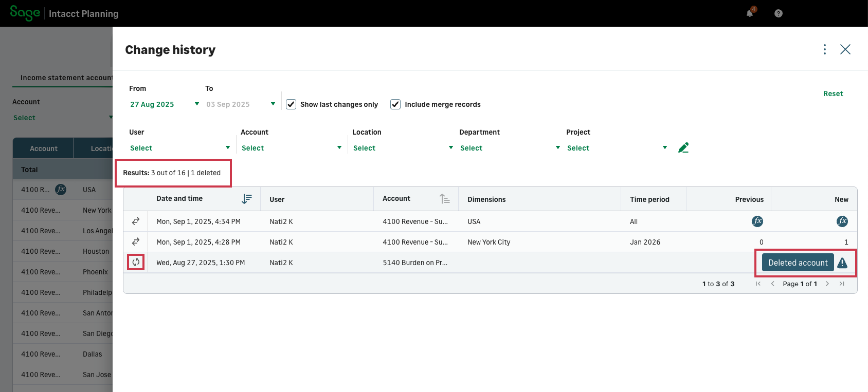Sort by Date and time column icon

click(x=247, y=199)
